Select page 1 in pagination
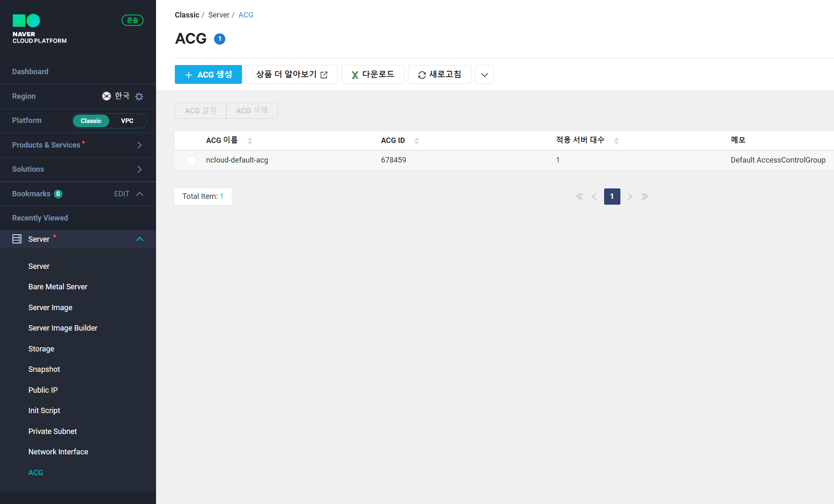Image resolution: width=834 pixels, height=504 pixels. pyautogui.click(x=612, y=196)
